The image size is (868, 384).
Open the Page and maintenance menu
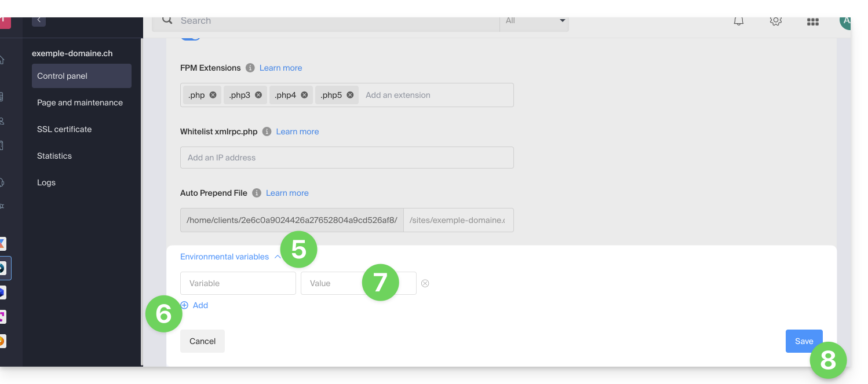(x=80, y=103)
